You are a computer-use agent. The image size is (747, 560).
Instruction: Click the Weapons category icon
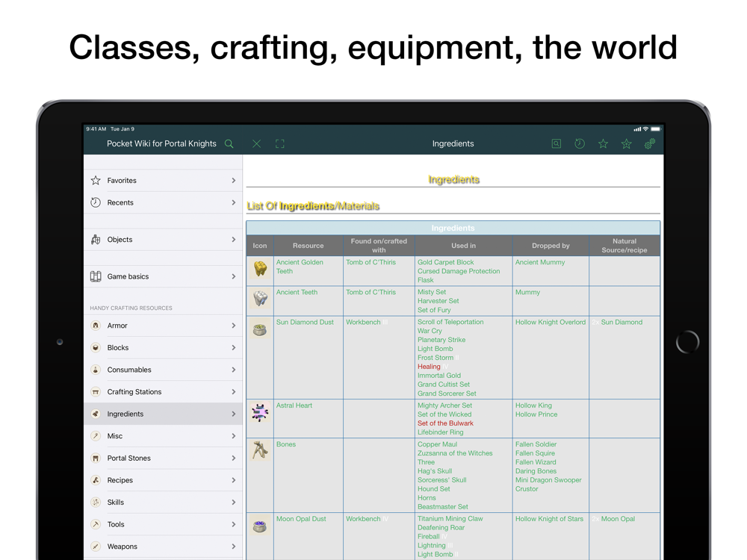pyautogui.click(x=96, y=547)
